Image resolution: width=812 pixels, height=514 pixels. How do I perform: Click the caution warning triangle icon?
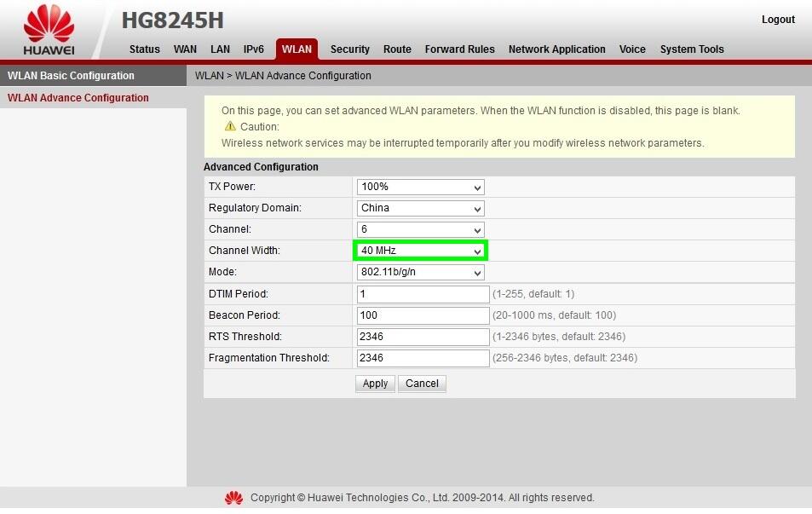[230, 126]
